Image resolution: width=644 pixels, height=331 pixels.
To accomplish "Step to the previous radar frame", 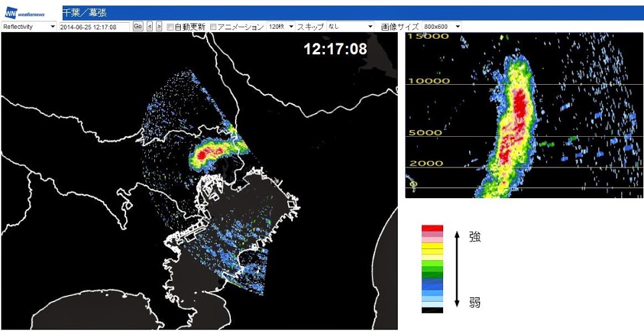I will coord(150,27).
